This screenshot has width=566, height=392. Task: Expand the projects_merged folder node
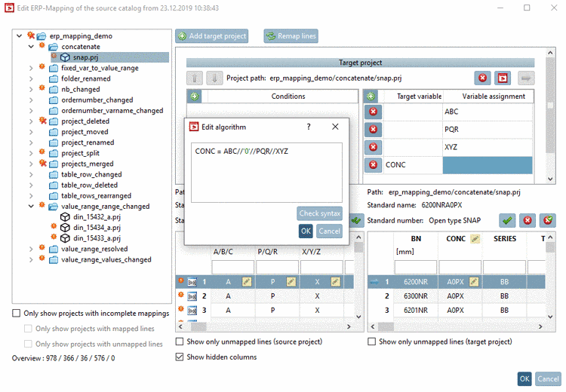click(31, 164)
